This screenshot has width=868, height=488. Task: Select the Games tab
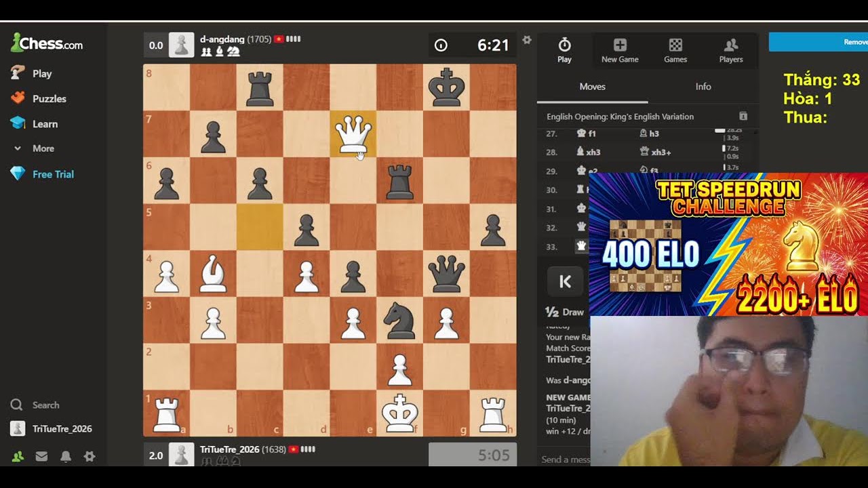(675, 51)
